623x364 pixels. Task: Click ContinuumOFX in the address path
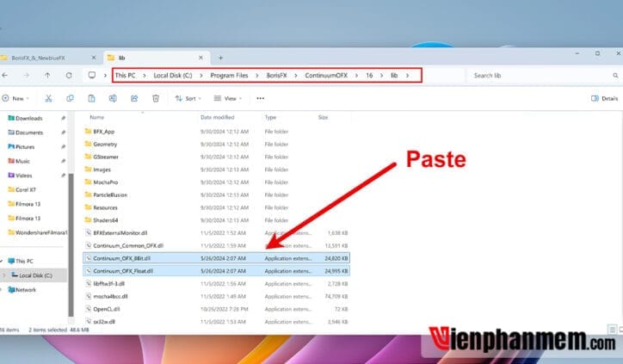pos(326,75)
